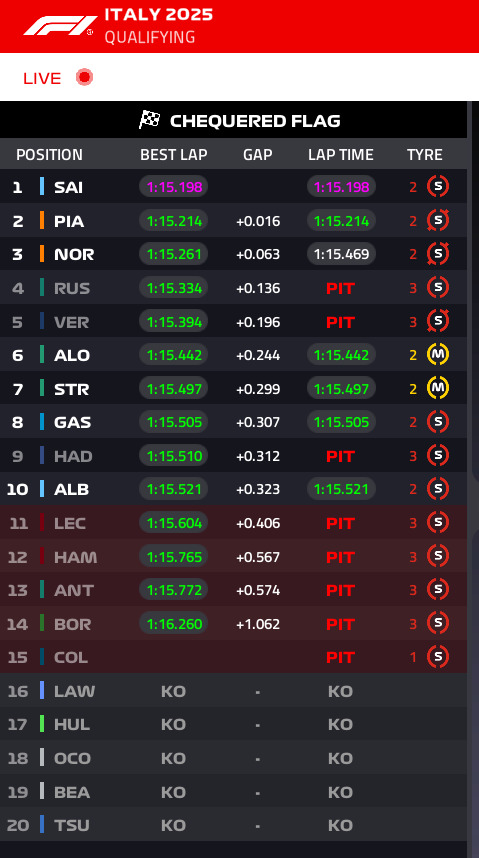
Task: Click Hamilton's red PIT status
Action: (x=341, y=557)
